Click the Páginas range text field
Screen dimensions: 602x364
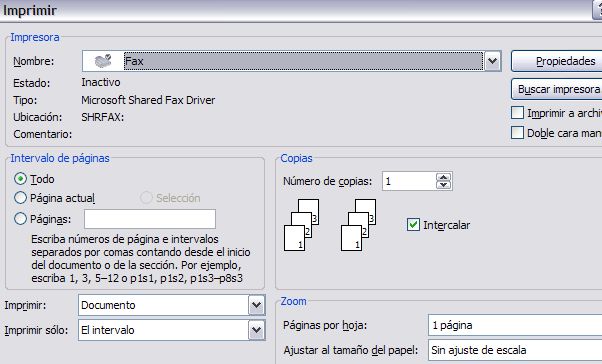pos(150,219)
